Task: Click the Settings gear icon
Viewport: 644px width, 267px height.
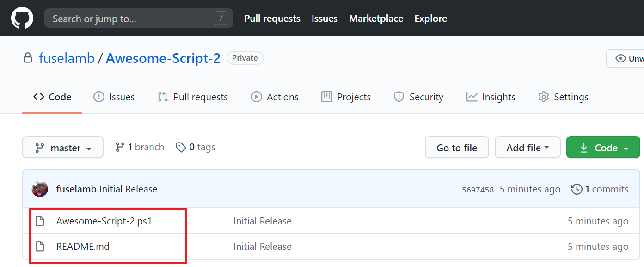Action: tap(543, 97)
